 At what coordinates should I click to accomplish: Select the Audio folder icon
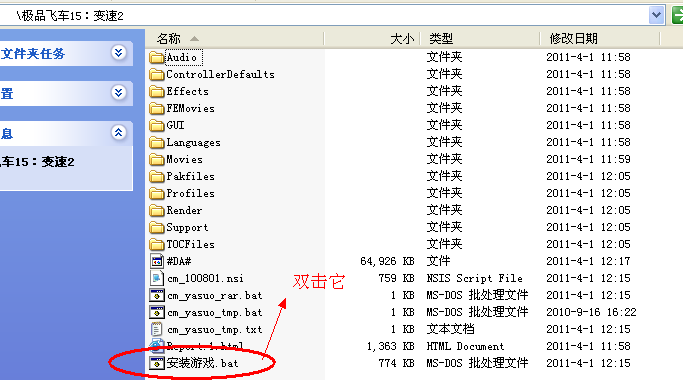(x=156, y=58)
